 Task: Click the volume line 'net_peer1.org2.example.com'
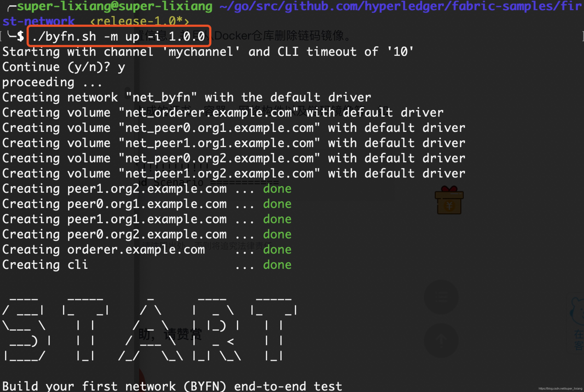click(x=234, y=174)
